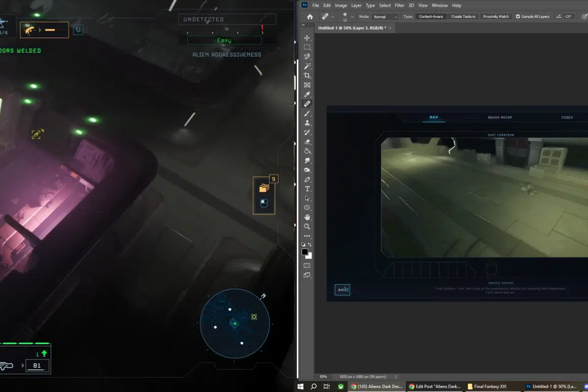588x392 pixels.
Task: Select the Lasso tool
Action: tap(307, 57)
